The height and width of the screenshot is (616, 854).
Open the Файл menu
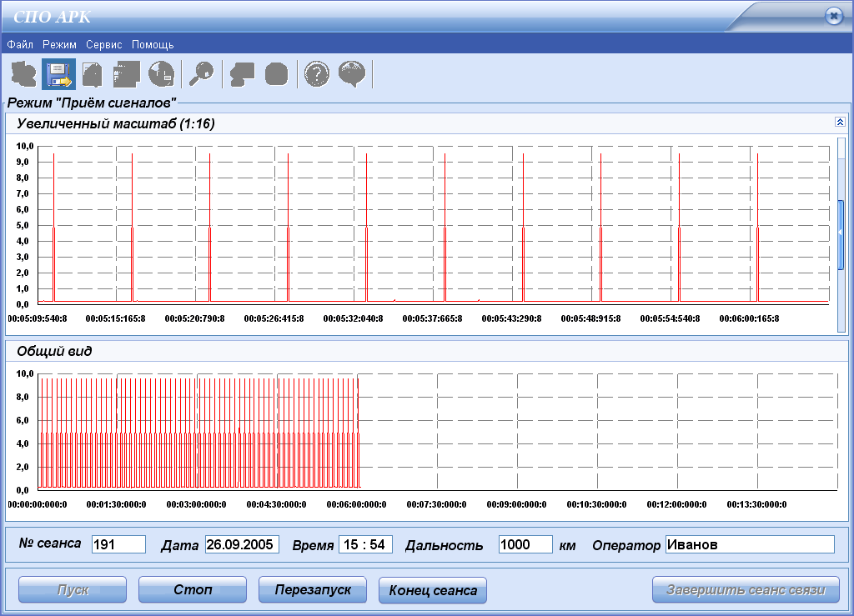point(20,44)
